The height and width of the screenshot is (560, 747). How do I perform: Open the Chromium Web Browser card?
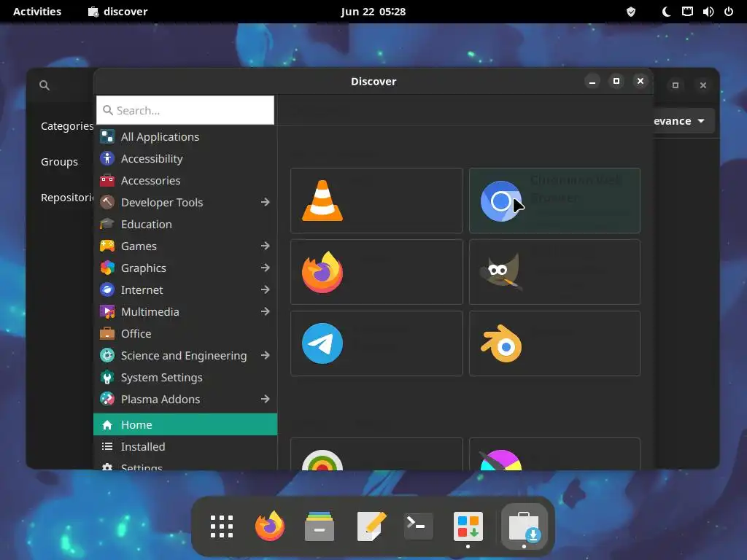pos(554,201)
